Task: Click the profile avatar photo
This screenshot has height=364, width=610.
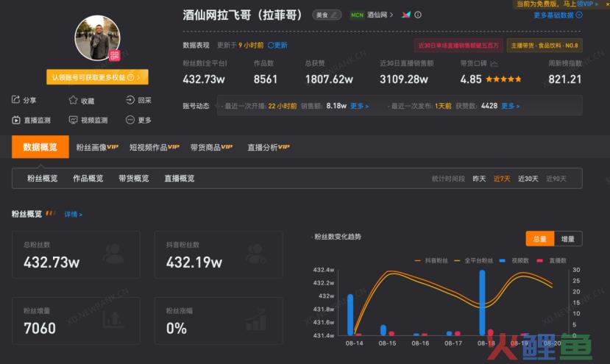Action: point(97,38)
